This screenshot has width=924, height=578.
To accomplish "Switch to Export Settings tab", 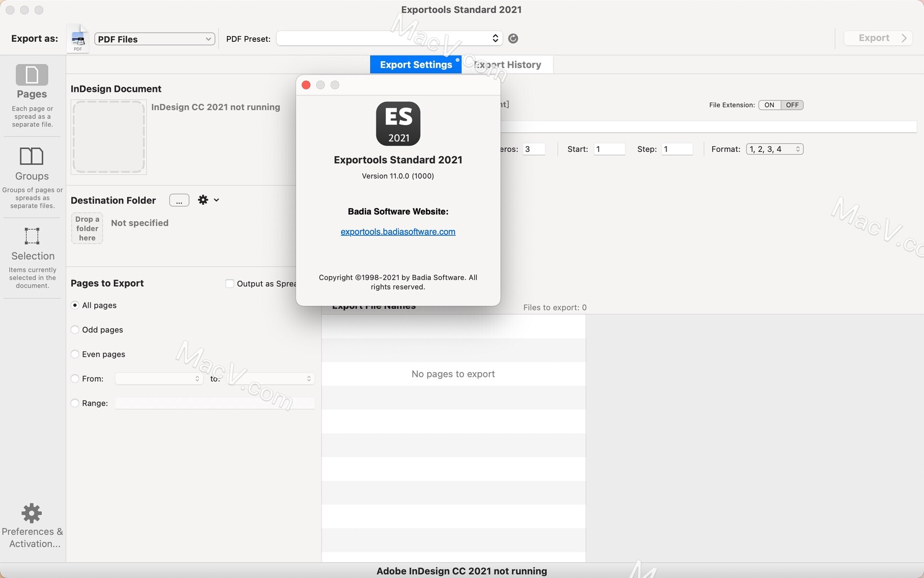I will (x=416, y=64).
